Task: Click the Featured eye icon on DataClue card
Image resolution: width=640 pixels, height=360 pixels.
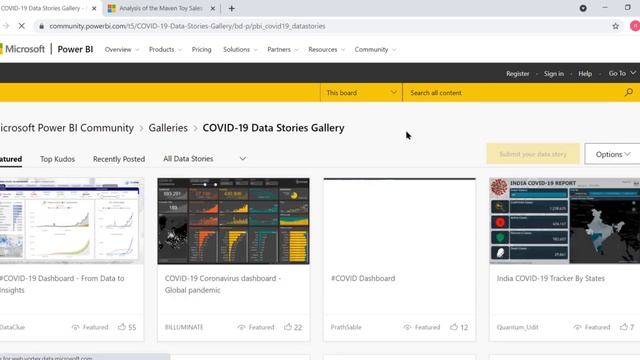Action: click(76, 327)
